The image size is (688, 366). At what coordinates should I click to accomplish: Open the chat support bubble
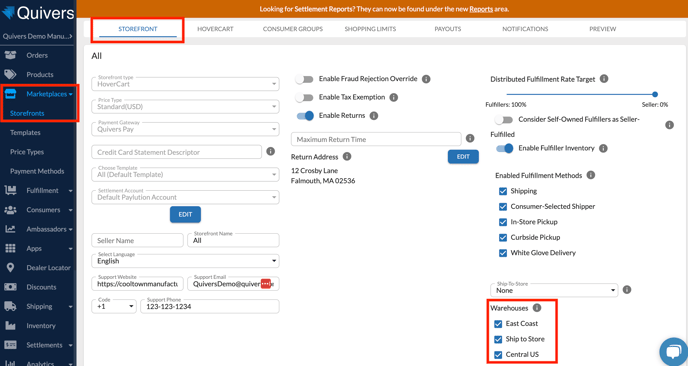tap(673, 352)
